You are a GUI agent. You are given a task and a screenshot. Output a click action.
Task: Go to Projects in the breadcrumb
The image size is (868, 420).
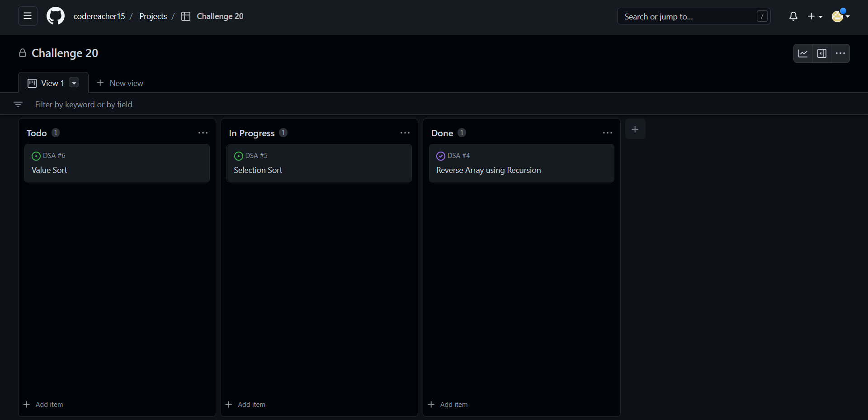coord(153,16)
